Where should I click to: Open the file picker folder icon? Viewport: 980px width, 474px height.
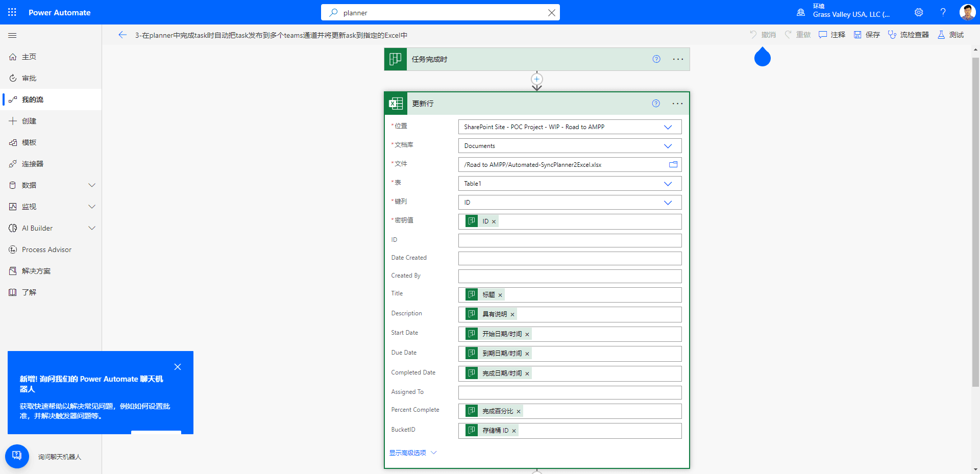tap(673, 164)
